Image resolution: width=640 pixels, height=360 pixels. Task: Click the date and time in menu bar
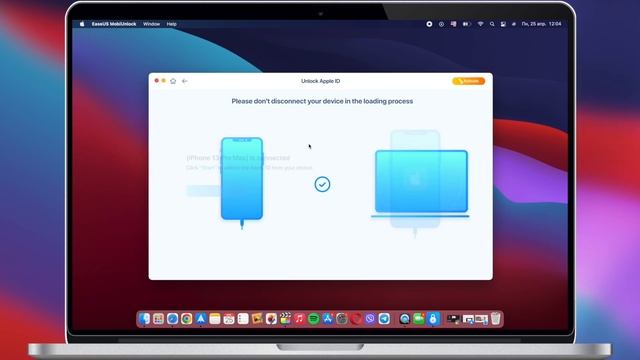[x=541, y=24]
